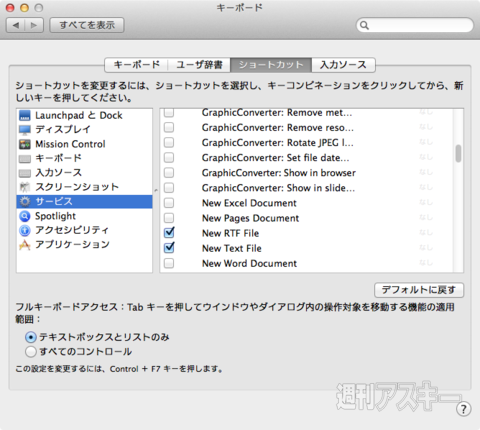Click the pane splitter handle between lists
Screen dimensions: 480x430
point(156,190)
